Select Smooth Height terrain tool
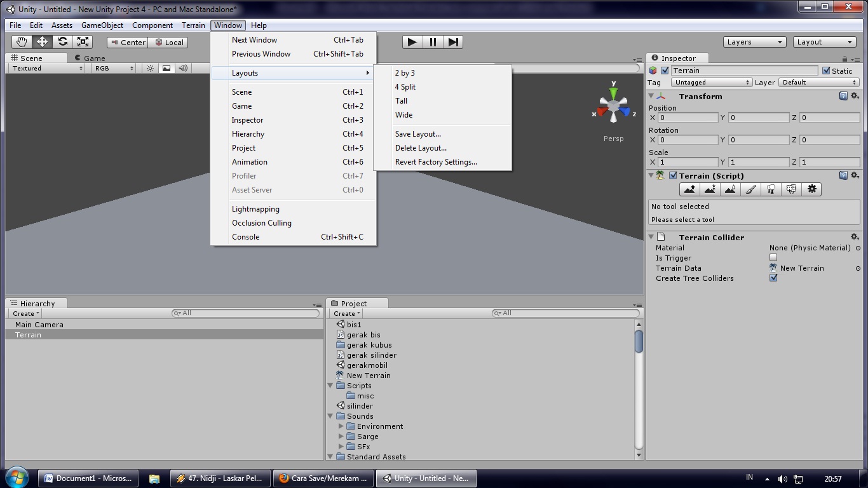This screenshot has width=868, height=488. pos(730,189)
